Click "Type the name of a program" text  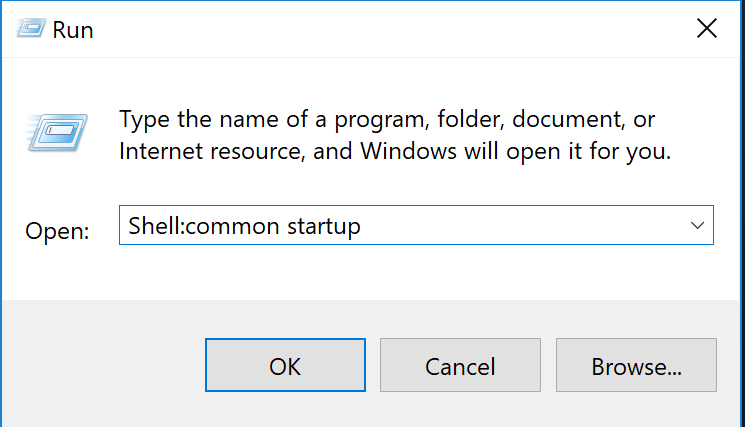(x=262, y=120)
